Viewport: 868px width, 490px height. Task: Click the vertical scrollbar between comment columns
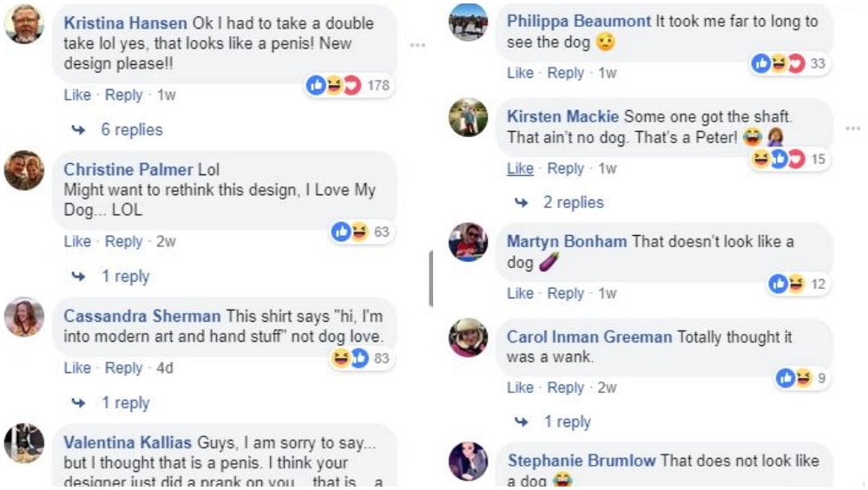[x=431, y=278]
